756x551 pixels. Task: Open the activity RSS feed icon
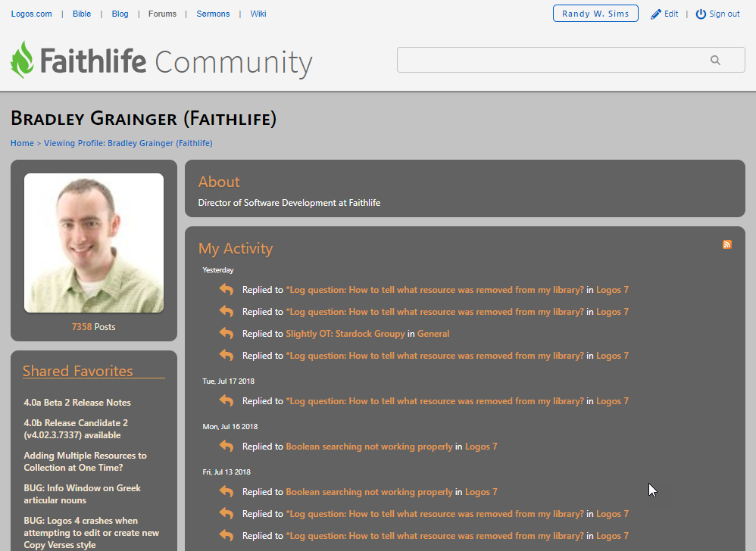tap(727, 244)
